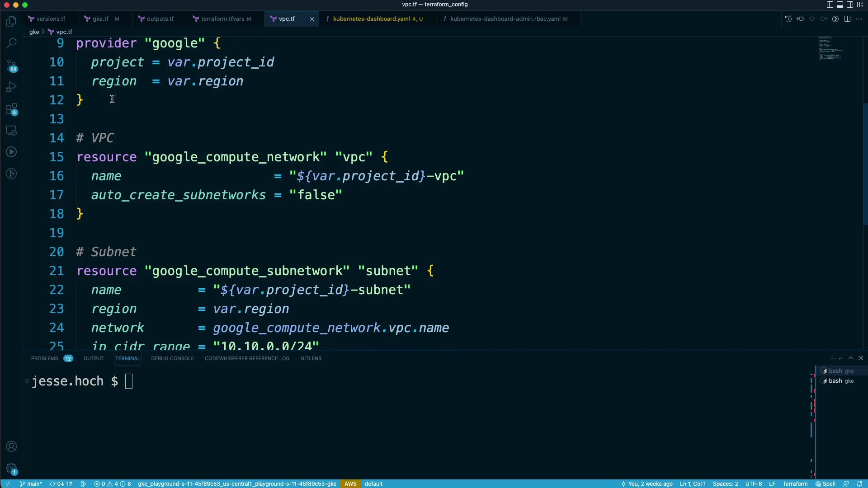The width and height of the screenshot is (868, 488).
Task: Switch to the Problems panel tab
Action: click(x=45, y=358)
